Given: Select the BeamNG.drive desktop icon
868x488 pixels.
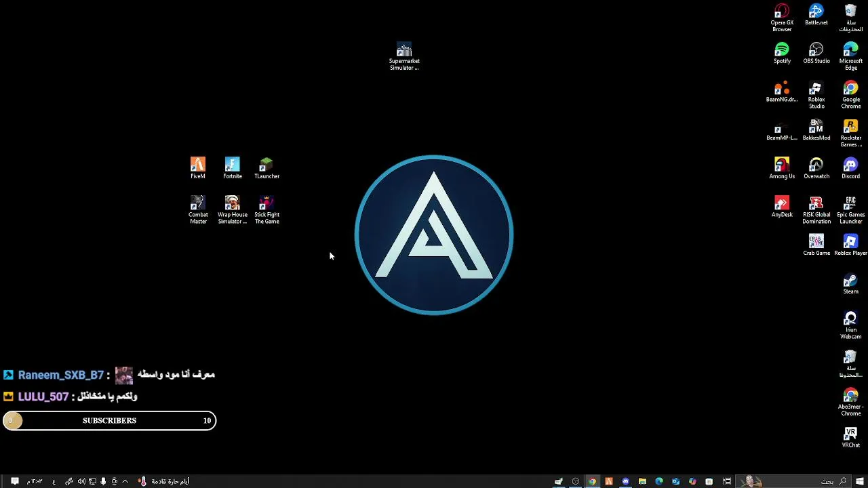Looking at the screenshot, I should [x=782, y=92].
